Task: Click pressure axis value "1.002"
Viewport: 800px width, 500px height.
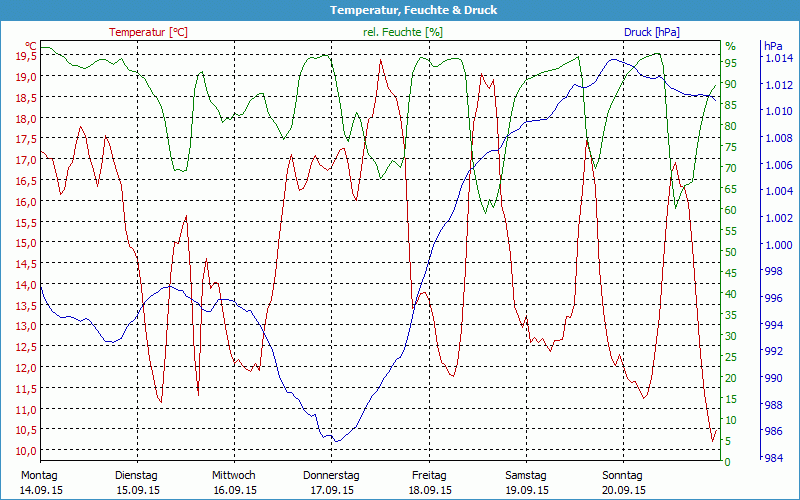Action: coord(779,218)
